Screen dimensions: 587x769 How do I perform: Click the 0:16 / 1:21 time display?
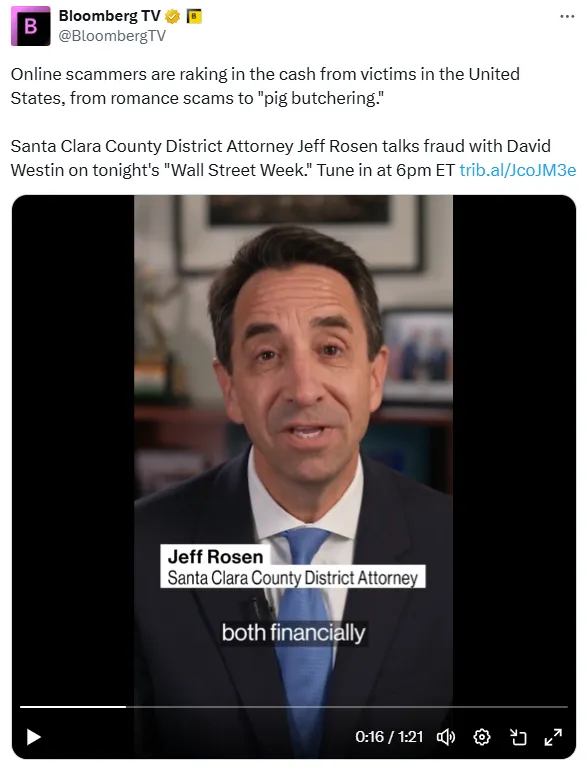(x=389, y=737)
